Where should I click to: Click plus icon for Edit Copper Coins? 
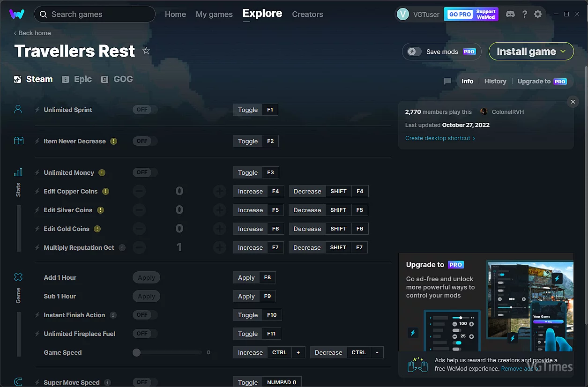[x=219, y=191]
